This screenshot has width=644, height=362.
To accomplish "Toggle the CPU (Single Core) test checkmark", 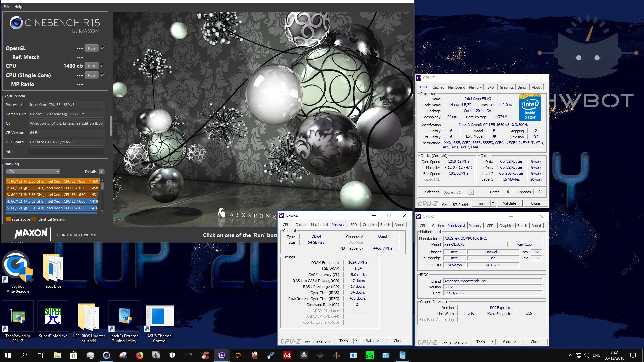I will (x=103, y=75).
